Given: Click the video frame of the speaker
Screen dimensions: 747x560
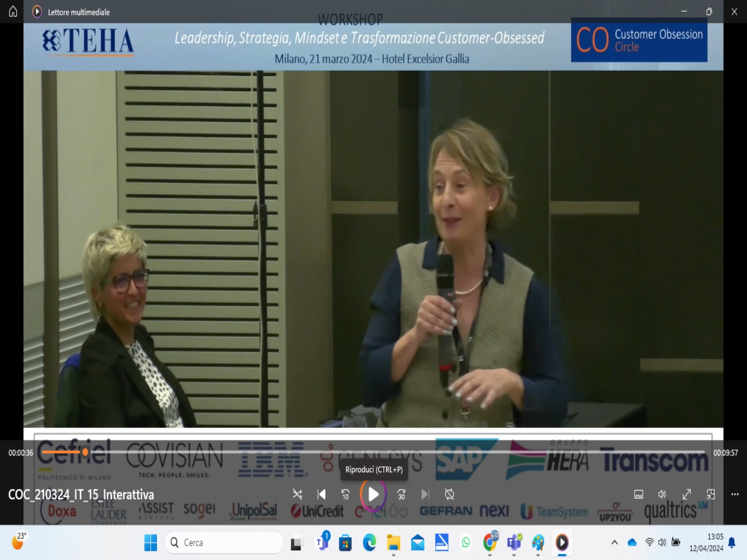Looking at the screenshot, I should [373, 249].
